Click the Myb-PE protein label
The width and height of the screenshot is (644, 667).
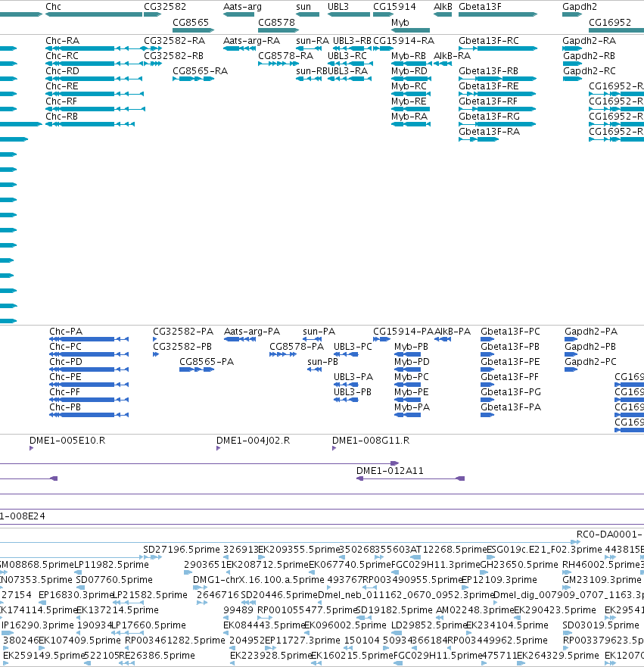412,391
